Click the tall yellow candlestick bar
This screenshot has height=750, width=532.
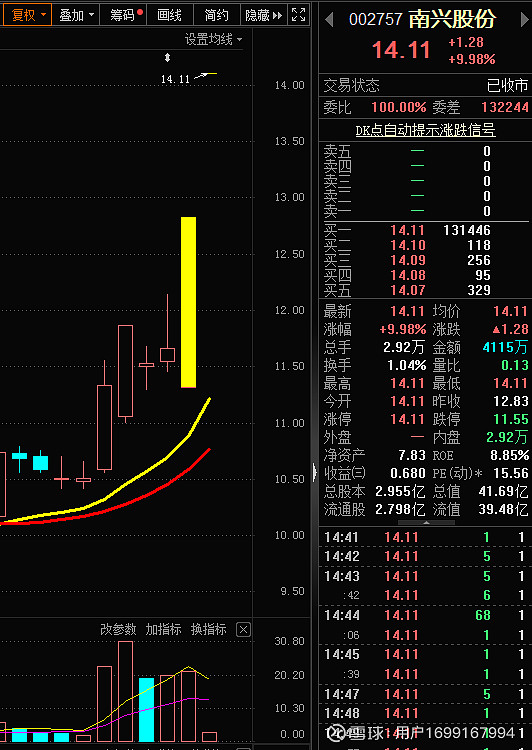click(x=188, y=302)
